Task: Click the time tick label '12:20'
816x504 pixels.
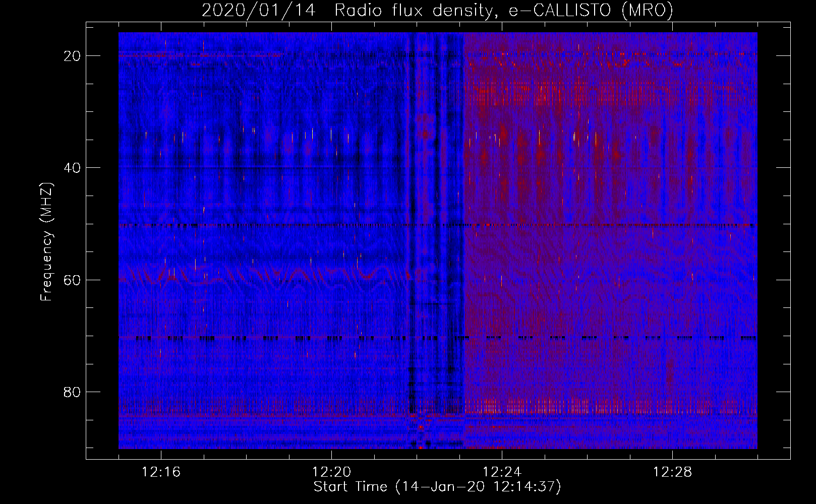Action: 331,472
